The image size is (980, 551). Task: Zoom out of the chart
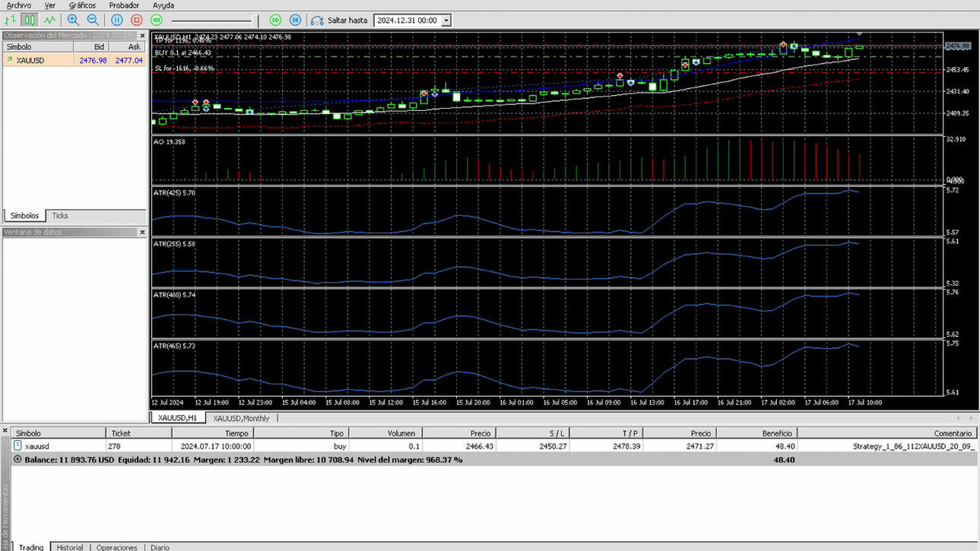pyautogui.click(x=93, y=20)
